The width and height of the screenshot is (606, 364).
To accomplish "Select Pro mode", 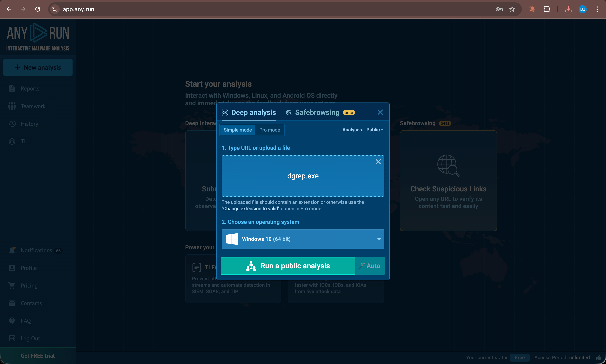I will coord(270,130).
